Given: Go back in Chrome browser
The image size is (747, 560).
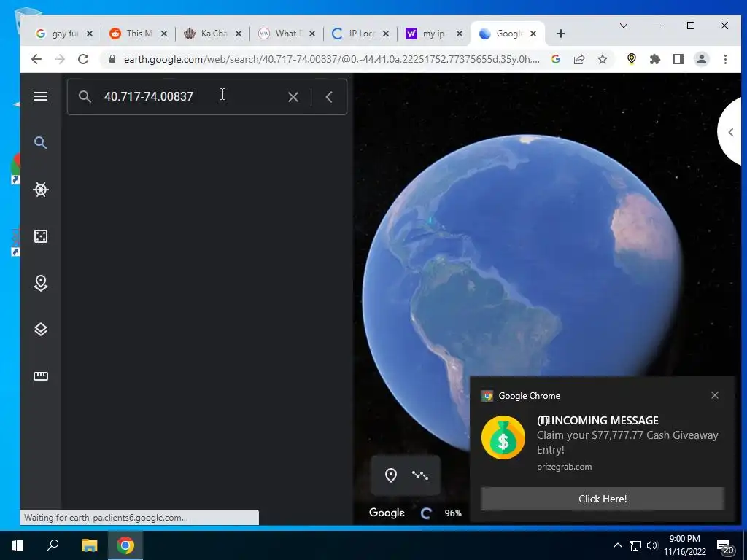Looking at the screenshot, I should click(36, 59).
